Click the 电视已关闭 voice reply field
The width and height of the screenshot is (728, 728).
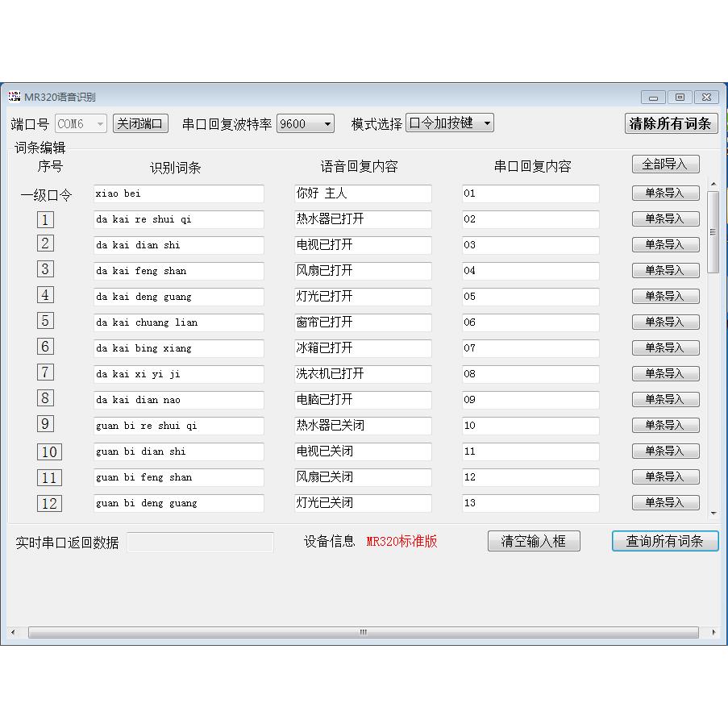coord(363,451)
